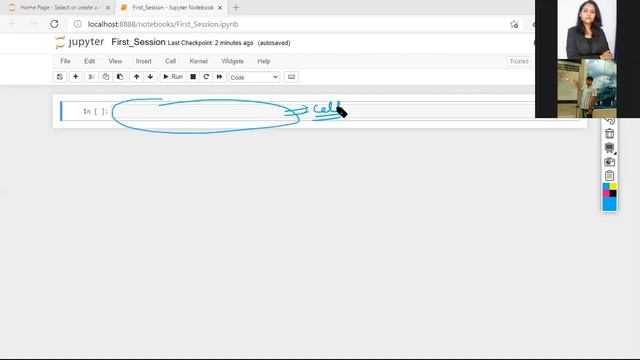Click the save and checkpoint icon
The image size is (640, 360).
[x=60, y=77]
